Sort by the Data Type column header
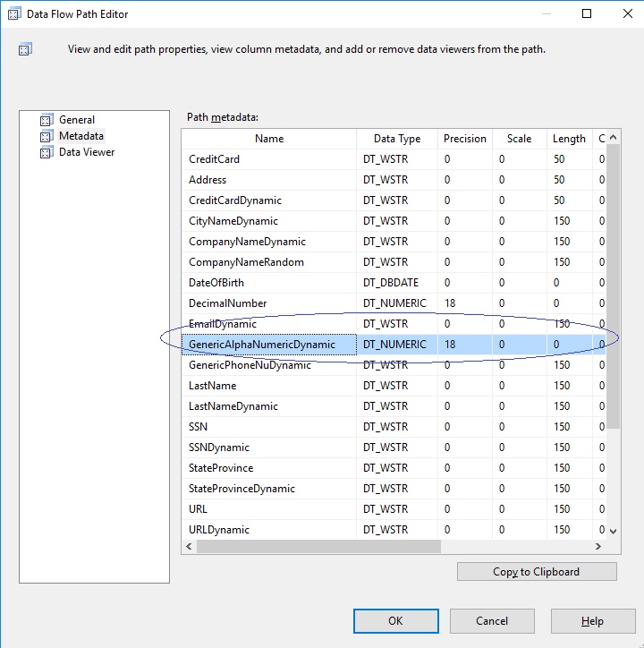The width and height of the screenshot is (644, 648). pyautogui.click(x=397, y=139)
